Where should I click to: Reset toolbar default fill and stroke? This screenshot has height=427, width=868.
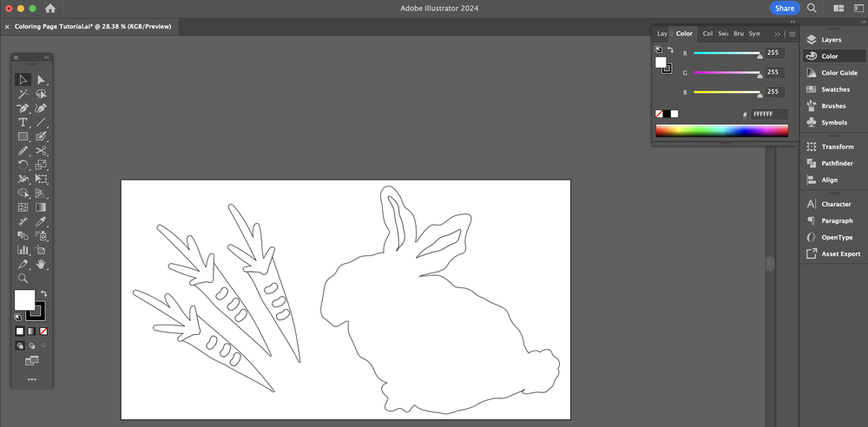pos(18,318)
